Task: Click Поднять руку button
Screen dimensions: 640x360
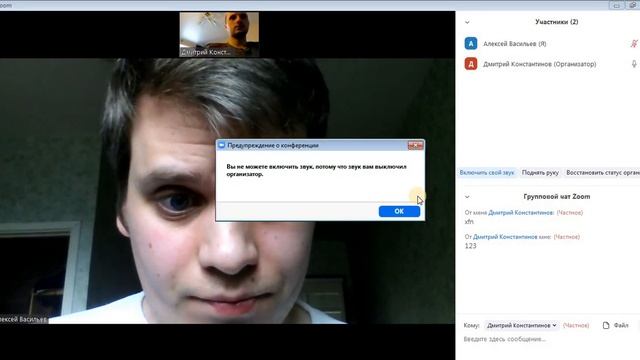Action: (540, 173)
